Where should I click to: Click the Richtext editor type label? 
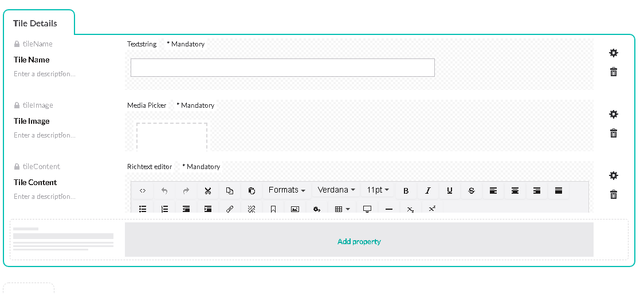coord(150,167)
